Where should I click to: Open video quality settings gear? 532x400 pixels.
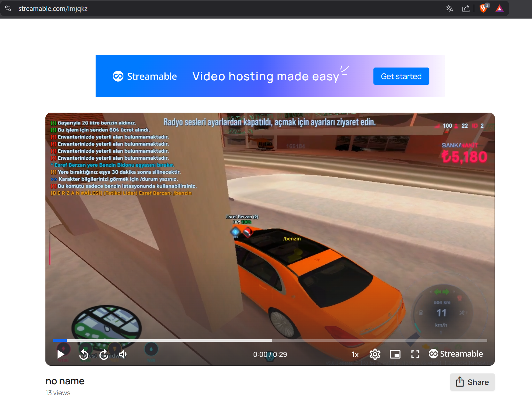pyautogui.click(x=375, y=354)
